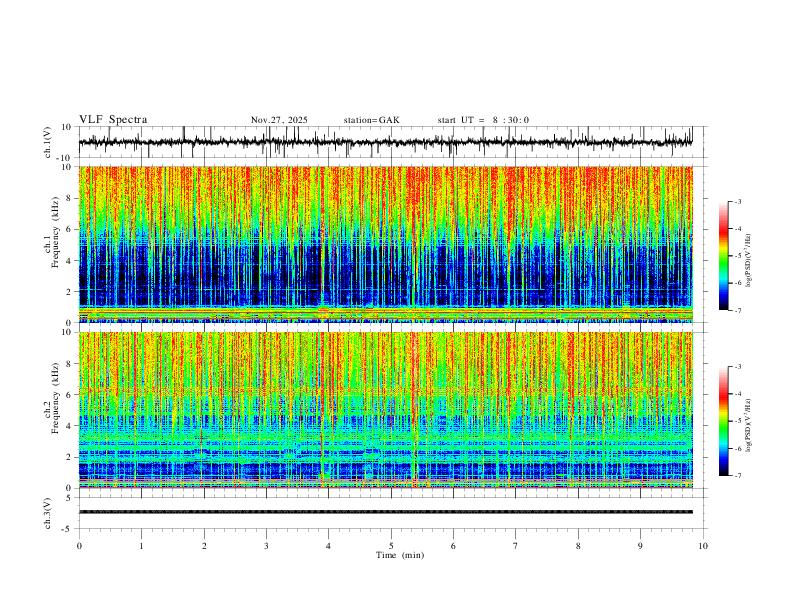Click the time axis tick label "2"
This screenshot has width=792, height=612.
(204, 546)
